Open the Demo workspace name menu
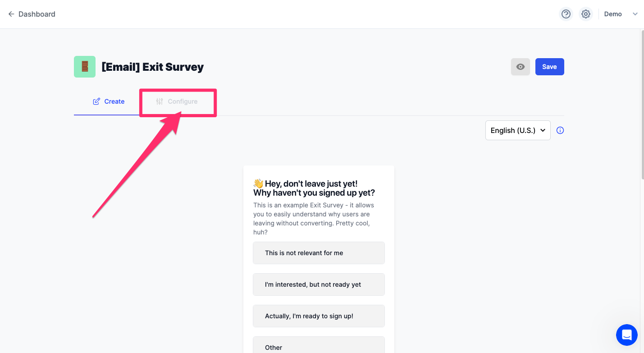This screenshot has width=644, height=353. (x=613, y=14)
